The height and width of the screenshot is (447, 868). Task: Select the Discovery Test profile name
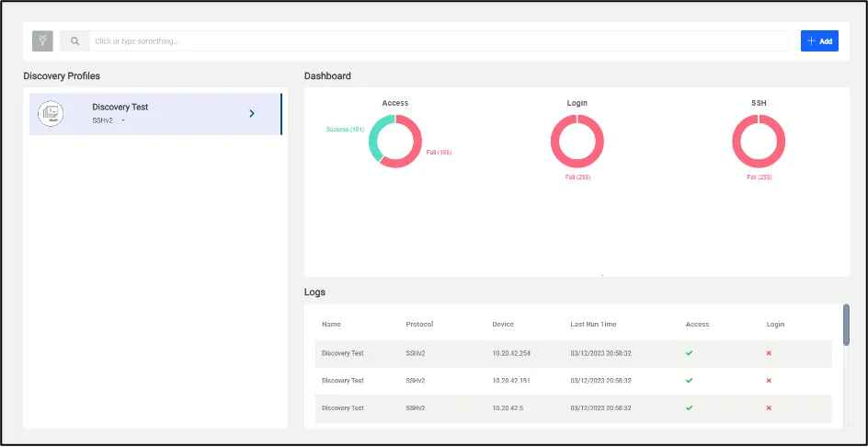coord(120,107)
